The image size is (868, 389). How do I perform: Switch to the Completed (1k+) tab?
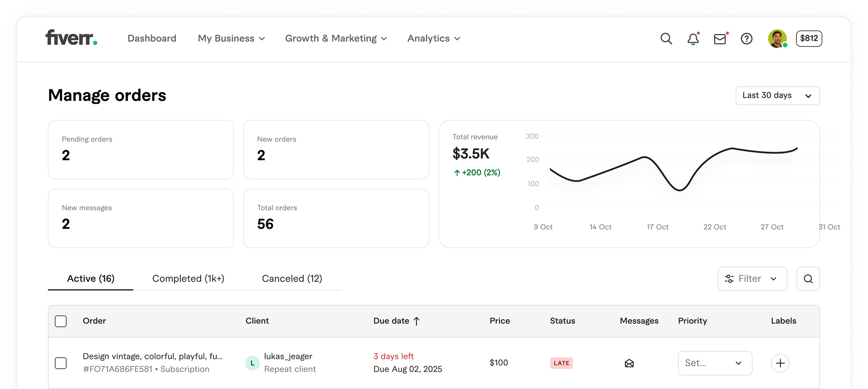pos(188,279)
